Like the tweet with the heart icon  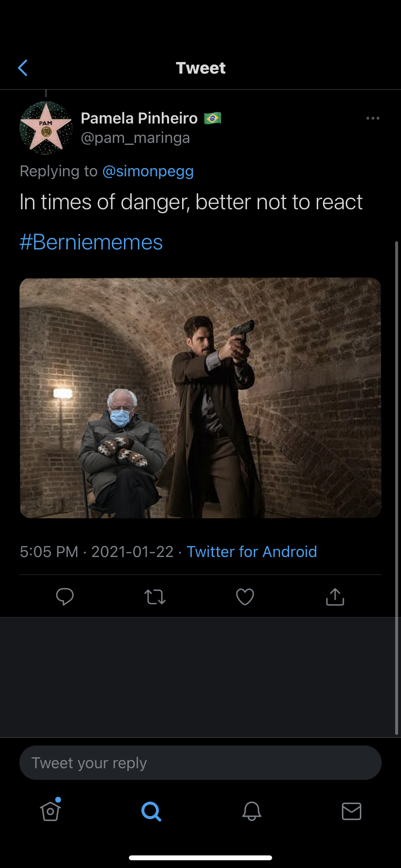tap(245, 597)
